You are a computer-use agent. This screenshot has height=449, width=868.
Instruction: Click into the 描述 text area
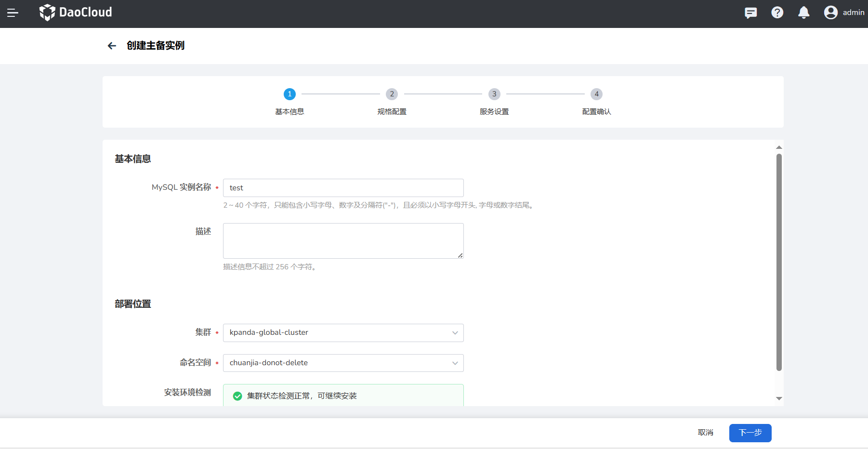tap(343, 241)
